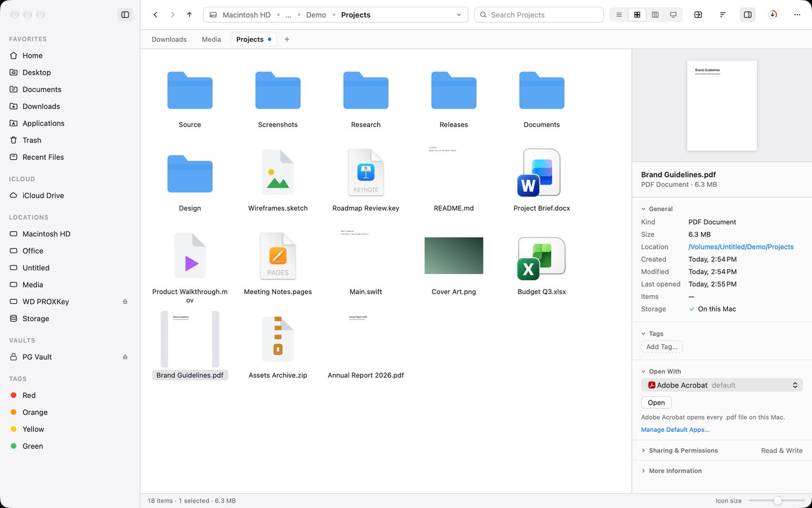Click the move-to arrow toolbar icon
The height and width of the screenshot is (508, 812).
pos(698,15)
